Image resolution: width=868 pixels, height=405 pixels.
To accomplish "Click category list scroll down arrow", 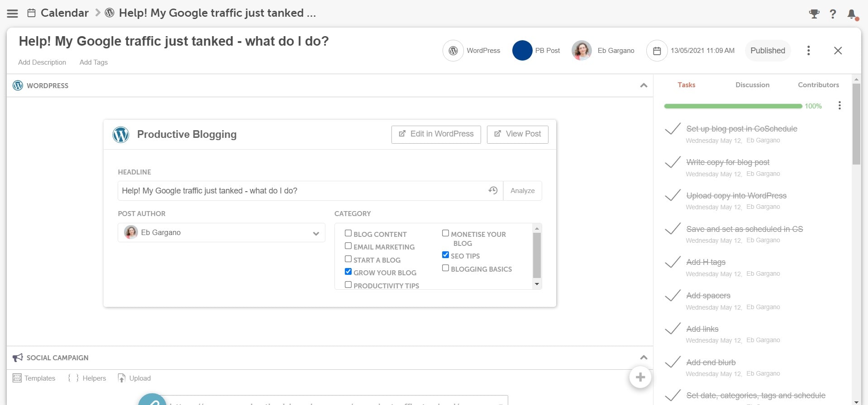I will click(x=537, y=284).
